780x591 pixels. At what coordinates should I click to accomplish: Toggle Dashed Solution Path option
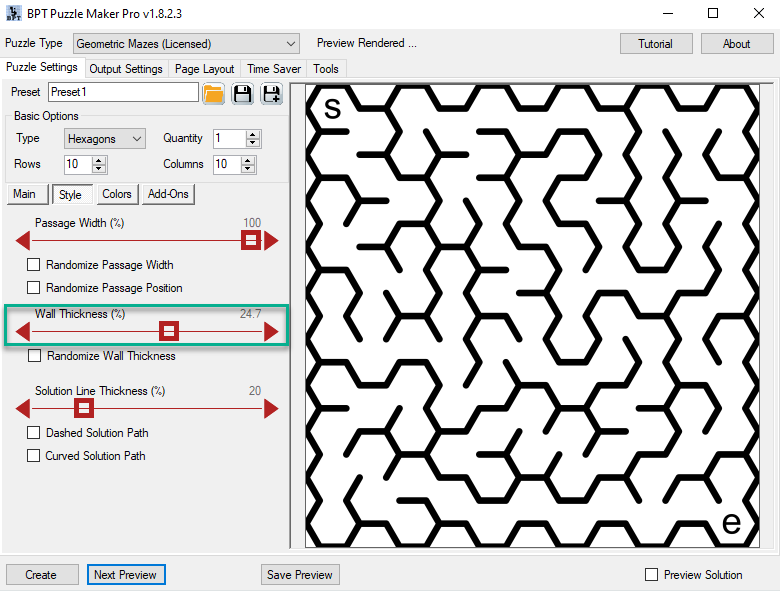pos(34,433)
